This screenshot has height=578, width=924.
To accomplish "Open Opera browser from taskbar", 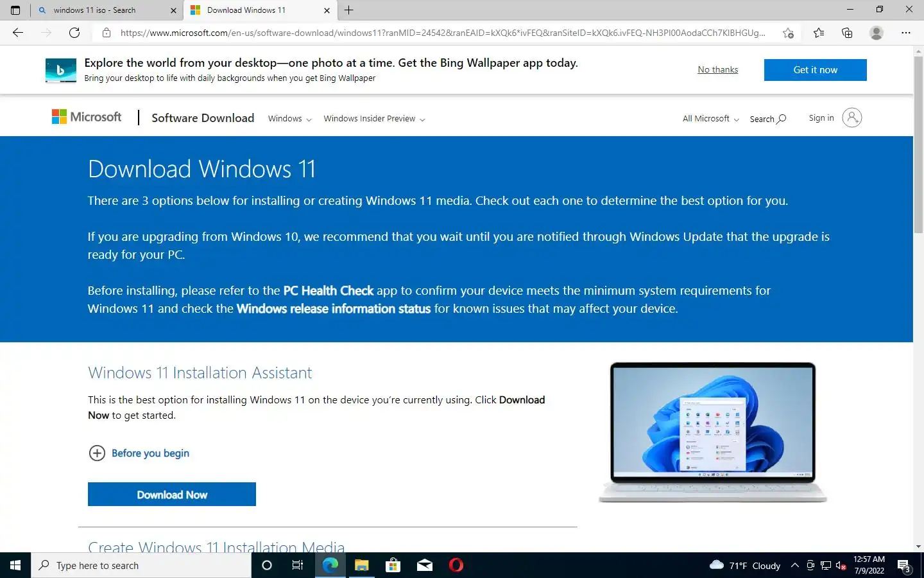I will pyautogui.click(x=456, y=565).
